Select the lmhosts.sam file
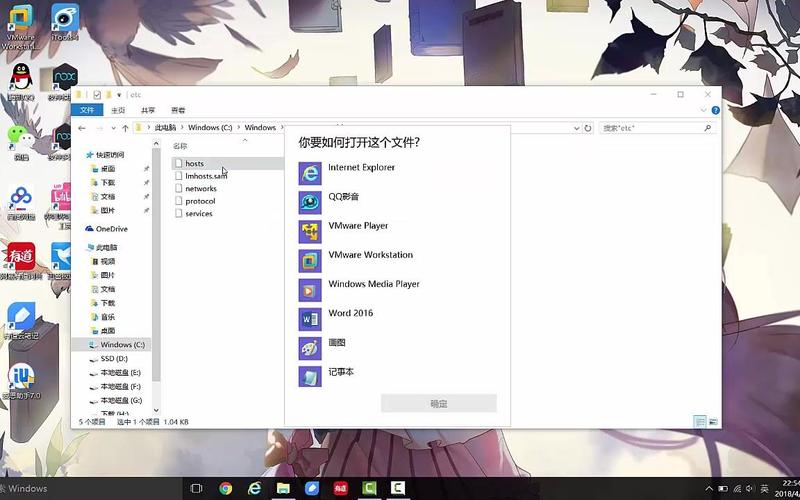 pos(206,176)
